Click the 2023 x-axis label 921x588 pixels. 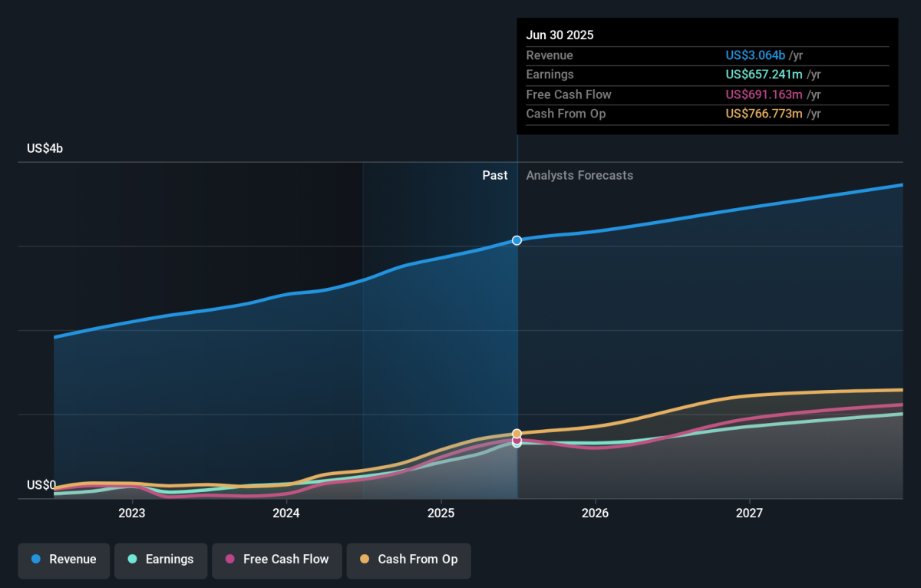(x=132, y=513)
